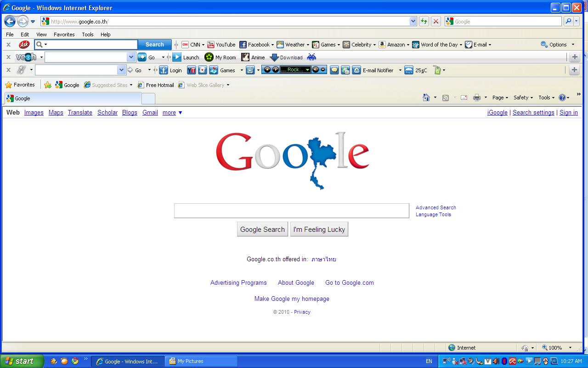Image resolution: width=588 pixels, height=368 pixels.
Task: Click the IE Home icon
Action: tap(426, 98)
